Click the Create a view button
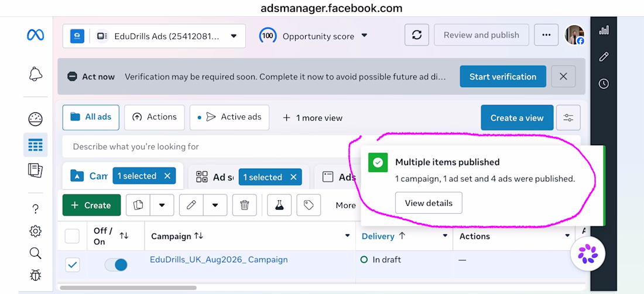 pyautogui.click(x=517, y=118)
